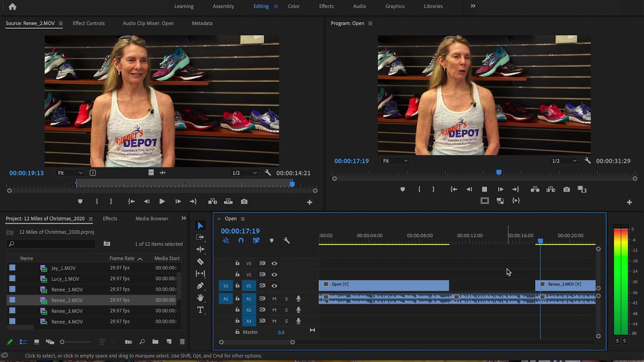The height and width of the screenshot is (362, 644).
Task: Toggle lock on track V1
Action: click(x=237, y=286)
